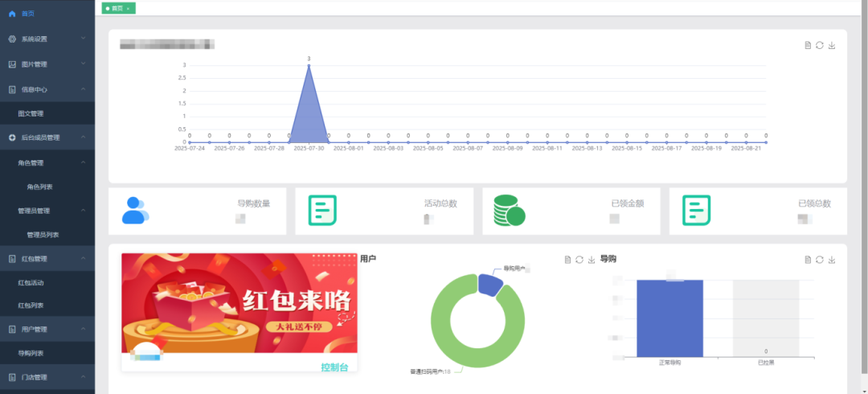Click the blue 导购用户 slice of the donut
Viewport: 868px width, 394px height.
click(x=489, y=283)
